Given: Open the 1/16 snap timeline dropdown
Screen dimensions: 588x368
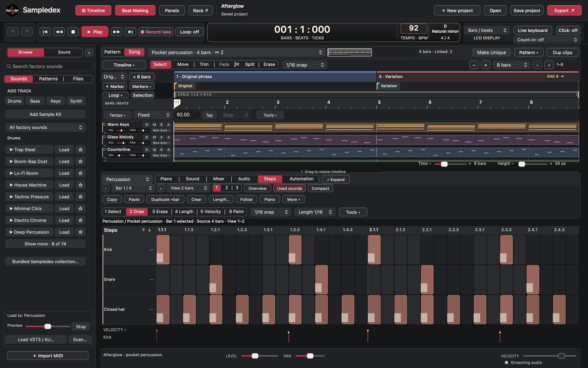Looking at the screenshot, I should click(x=304, y=65).
